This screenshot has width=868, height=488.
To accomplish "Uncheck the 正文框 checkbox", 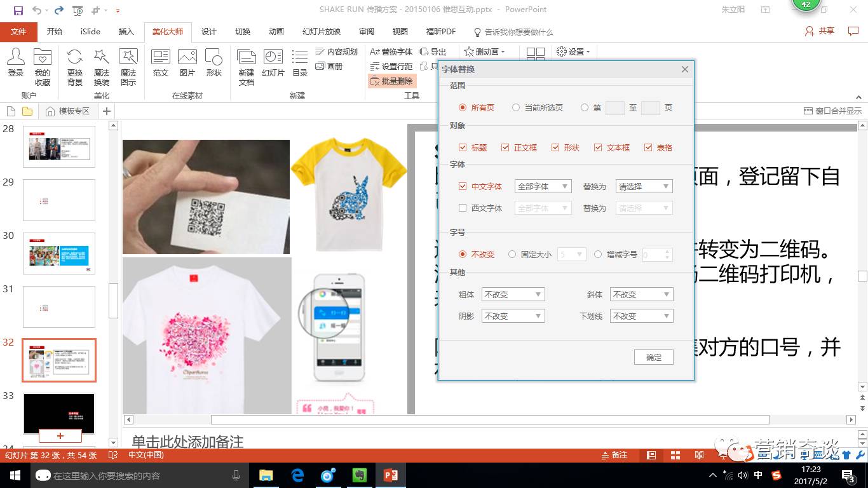I will 505,147.
